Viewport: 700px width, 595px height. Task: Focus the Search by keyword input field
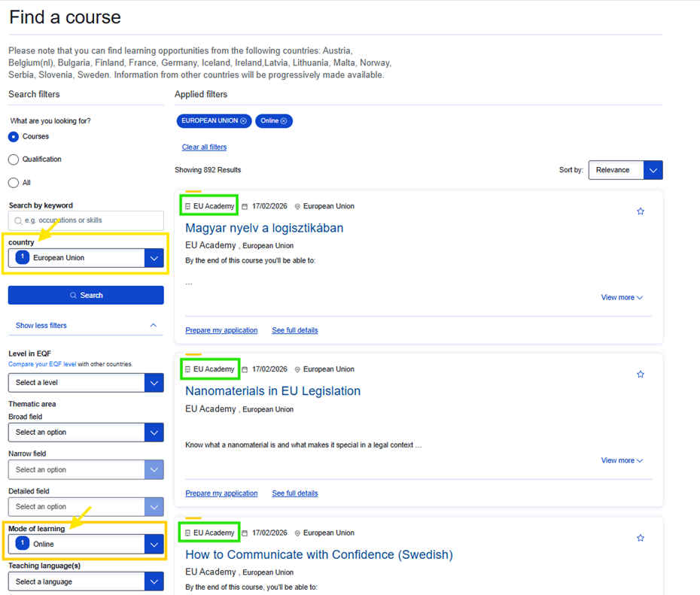pos(86,221)
